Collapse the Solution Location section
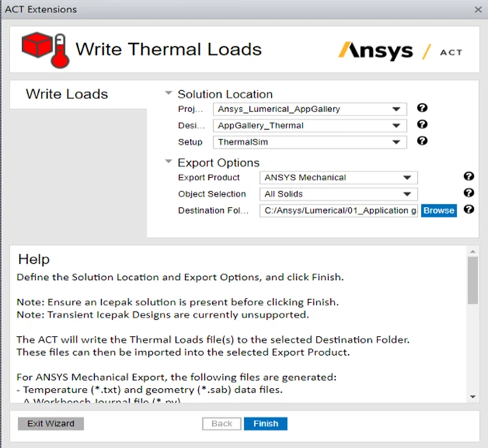This screenshot has height=448, width=488. point(169,93)
